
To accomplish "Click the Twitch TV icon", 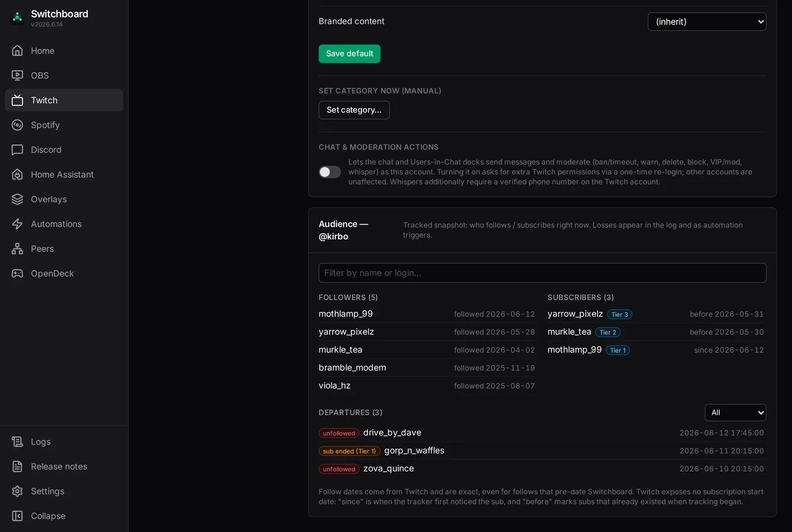I will pos(17,100).
